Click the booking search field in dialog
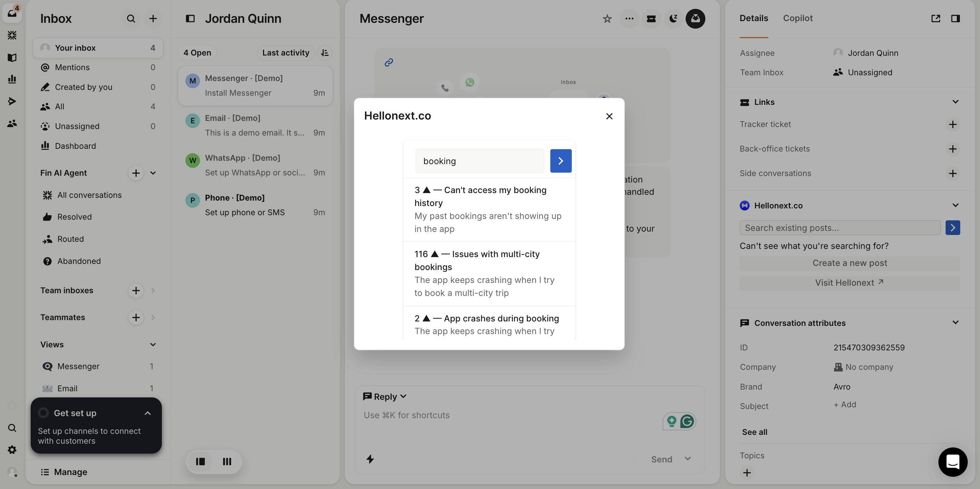The height and width of the screenshot is (489, 980). 479,161
